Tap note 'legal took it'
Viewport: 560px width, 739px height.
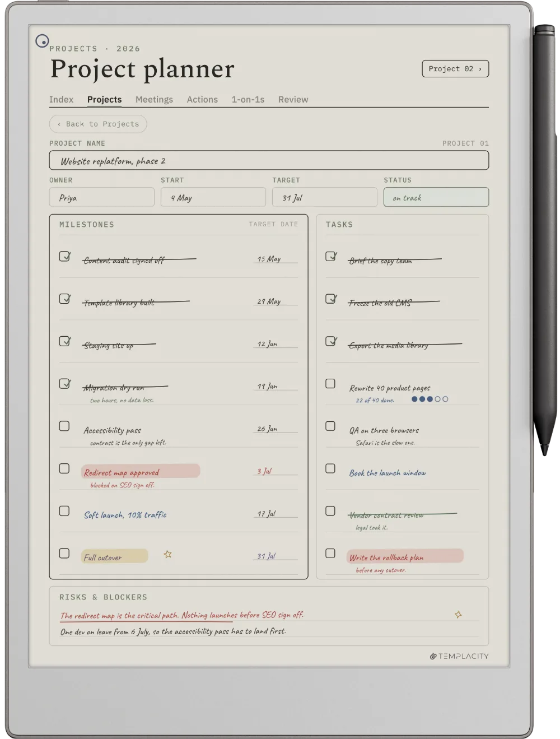coord(371,528)
